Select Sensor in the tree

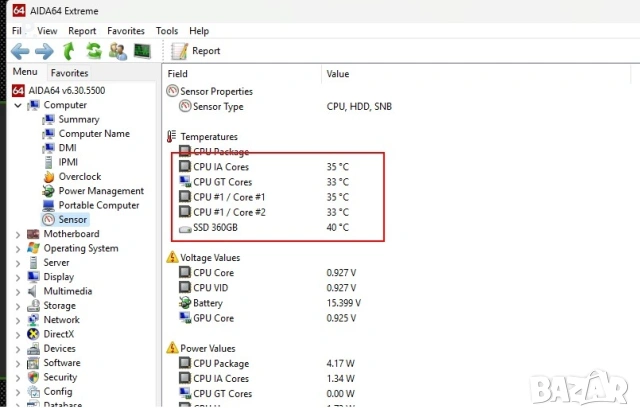click(x=72, y=219)
